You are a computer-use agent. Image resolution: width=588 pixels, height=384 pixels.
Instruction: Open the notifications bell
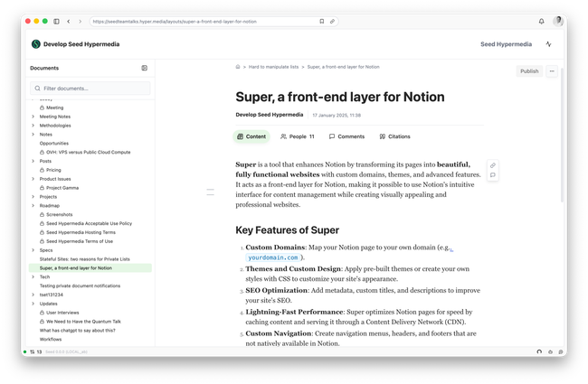tap(542, 22)
